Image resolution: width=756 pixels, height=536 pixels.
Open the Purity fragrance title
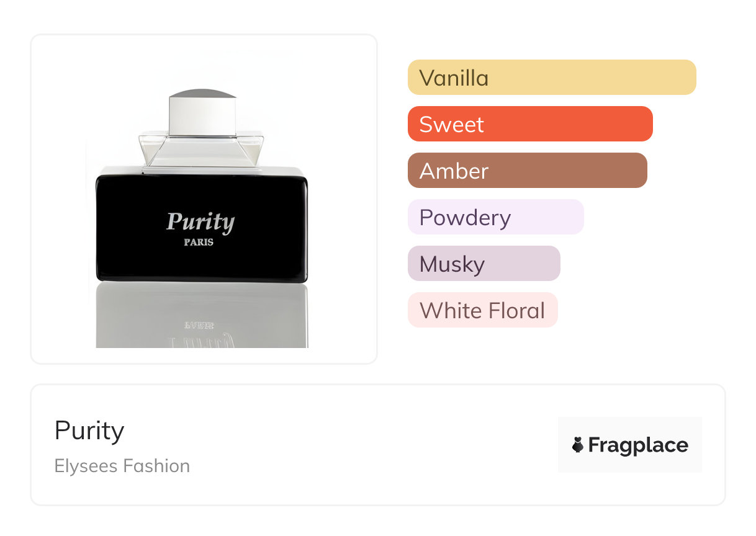pos(89,431)
